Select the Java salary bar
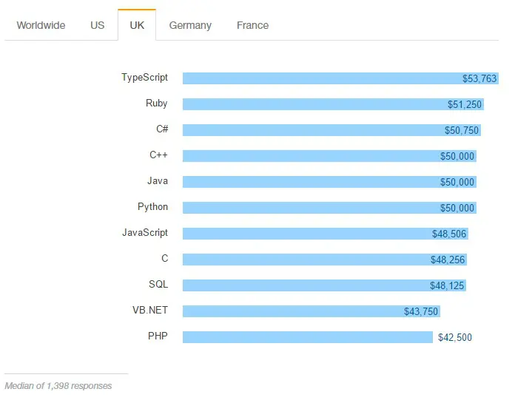 [329, 182]
